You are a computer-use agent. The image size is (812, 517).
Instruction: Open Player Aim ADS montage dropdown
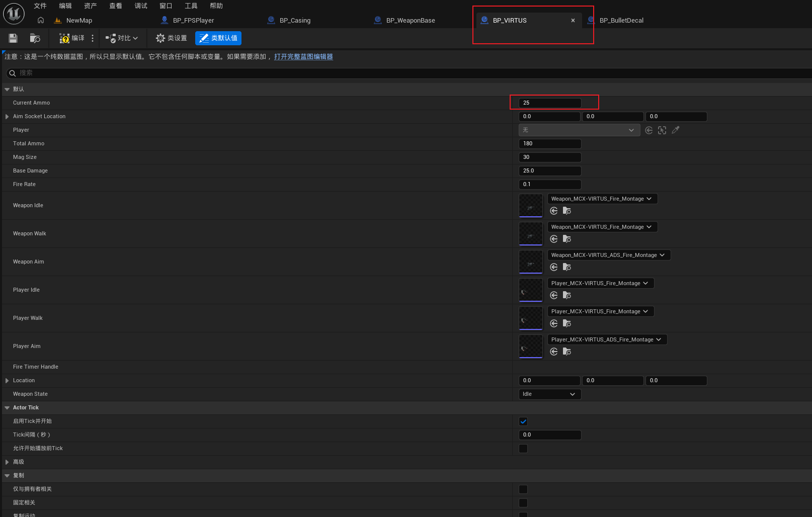click(x=607, y=339)
